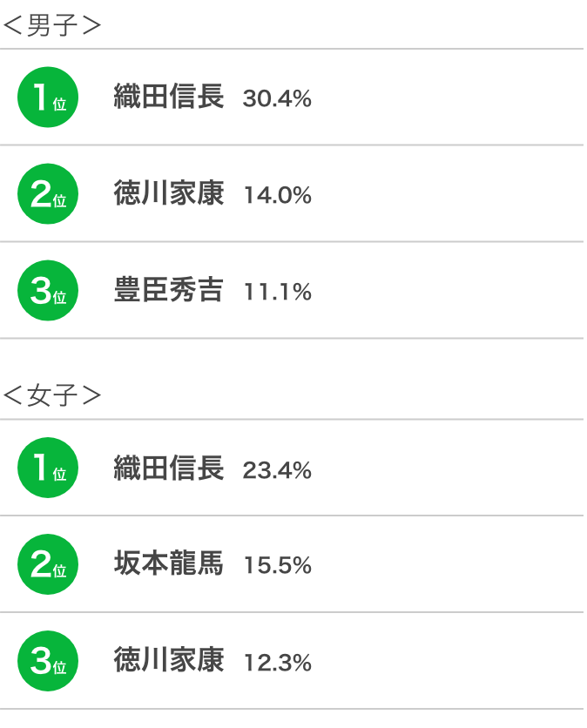Click the 3位 badge in the 女子 section
This screenshot has width=587, height=728.
48,661
